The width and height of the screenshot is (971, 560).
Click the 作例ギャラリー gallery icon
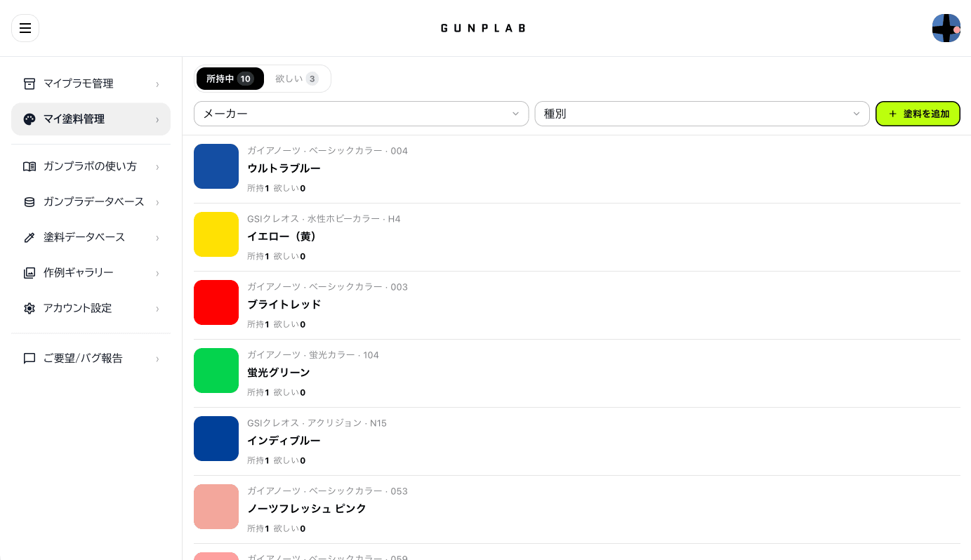29,273
